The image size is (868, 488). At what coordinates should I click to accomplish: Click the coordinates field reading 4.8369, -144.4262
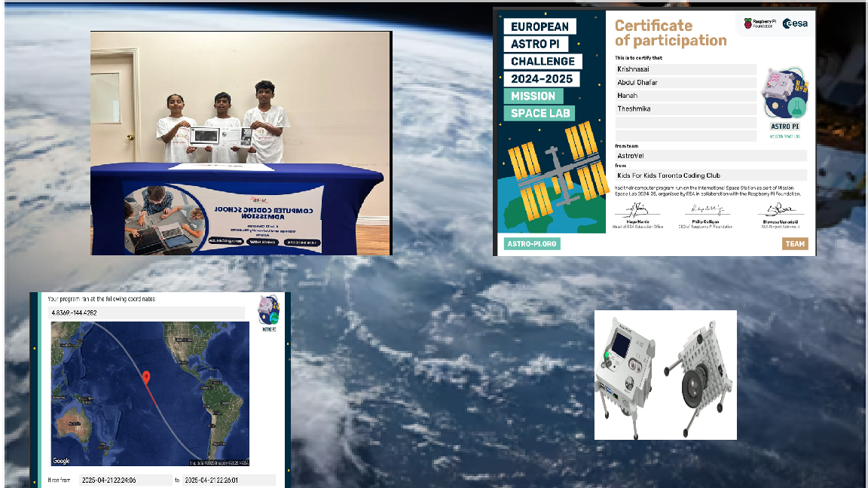[x=147, y=313]
